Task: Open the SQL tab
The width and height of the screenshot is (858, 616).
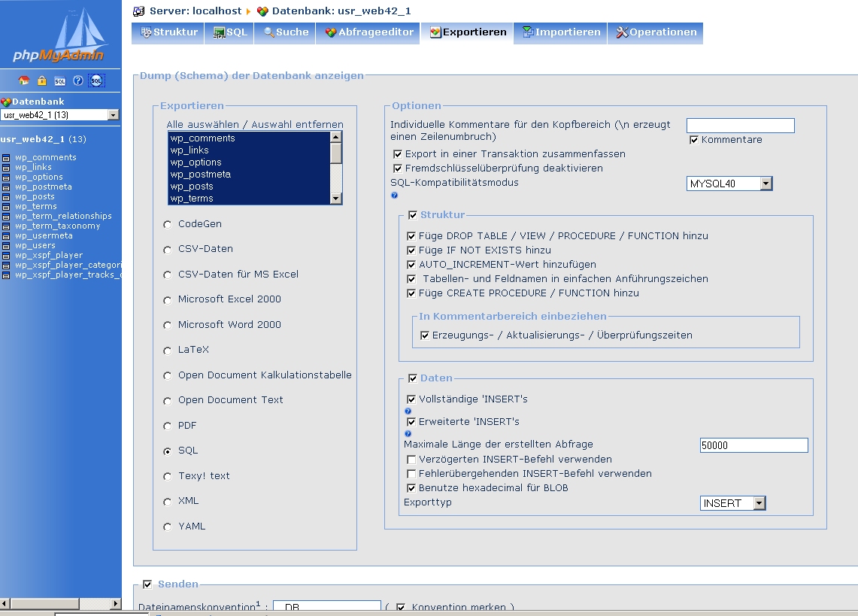Action: pyautogui.click(x=229, y=32)
